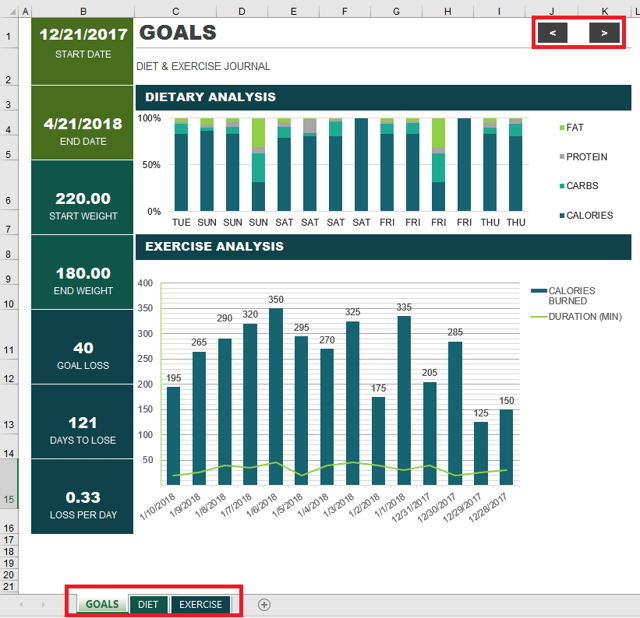Click the CARBS legend color swatch
Image resolution: width=640 pixels, height=618 pixels.
point(562,186)
